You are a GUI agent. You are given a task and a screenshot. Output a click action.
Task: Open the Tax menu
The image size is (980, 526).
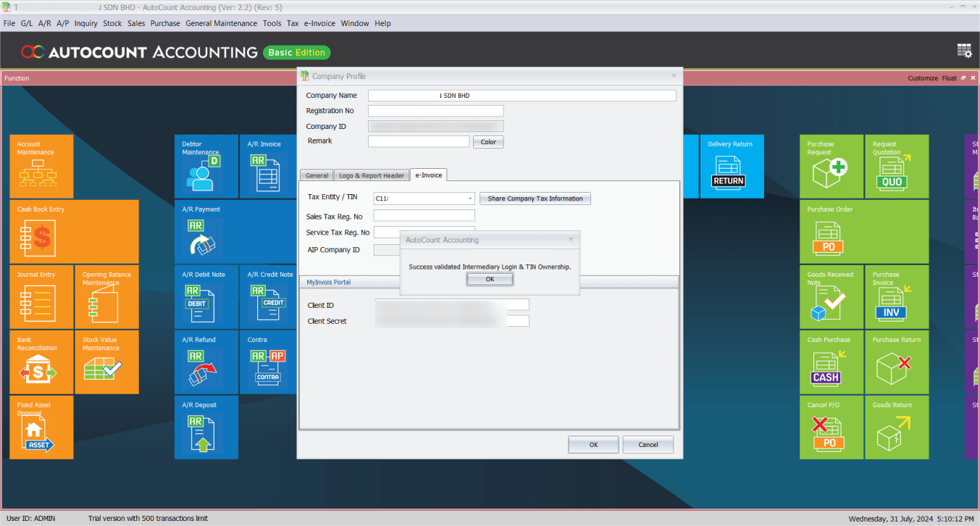click(293, 23)
